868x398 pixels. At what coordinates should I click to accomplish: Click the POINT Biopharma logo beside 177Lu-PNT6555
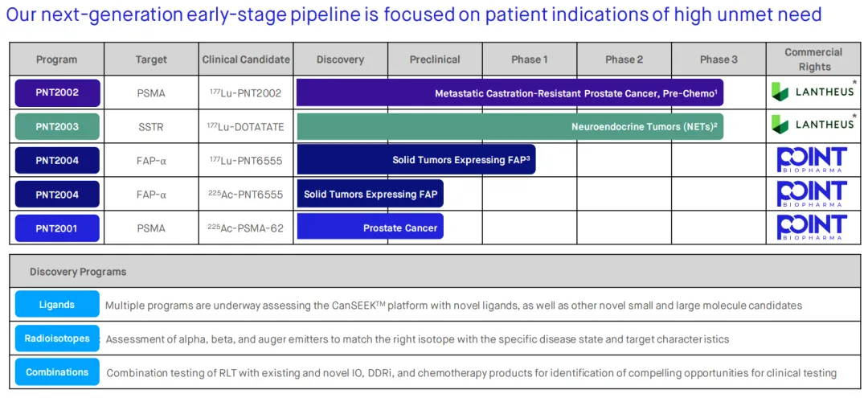812,160
